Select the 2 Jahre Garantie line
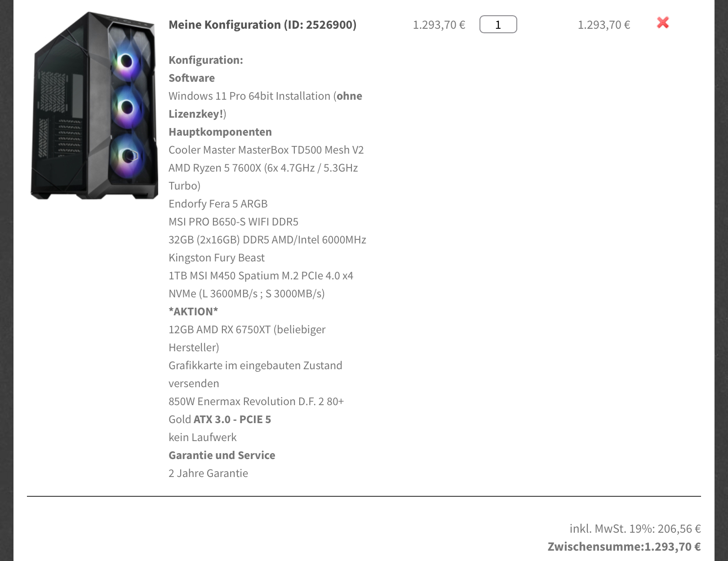Viewport: 728px width, 561px height. click(208, 473)
